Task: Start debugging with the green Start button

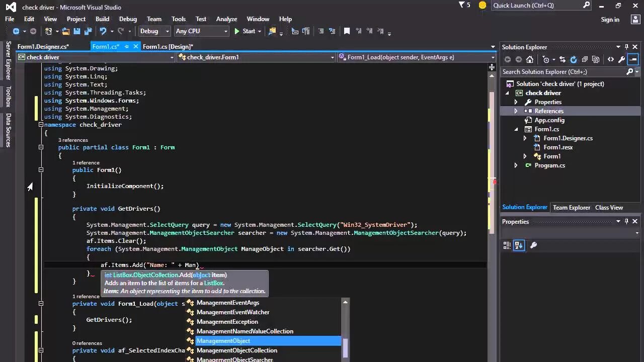Action: coord(245,31)
